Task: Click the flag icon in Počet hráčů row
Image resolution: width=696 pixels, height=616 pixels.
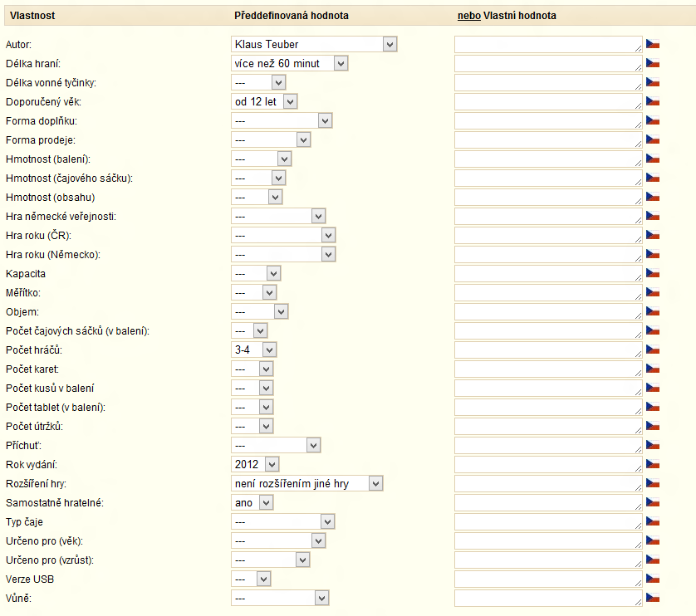Action: click(x=653, y=350)
